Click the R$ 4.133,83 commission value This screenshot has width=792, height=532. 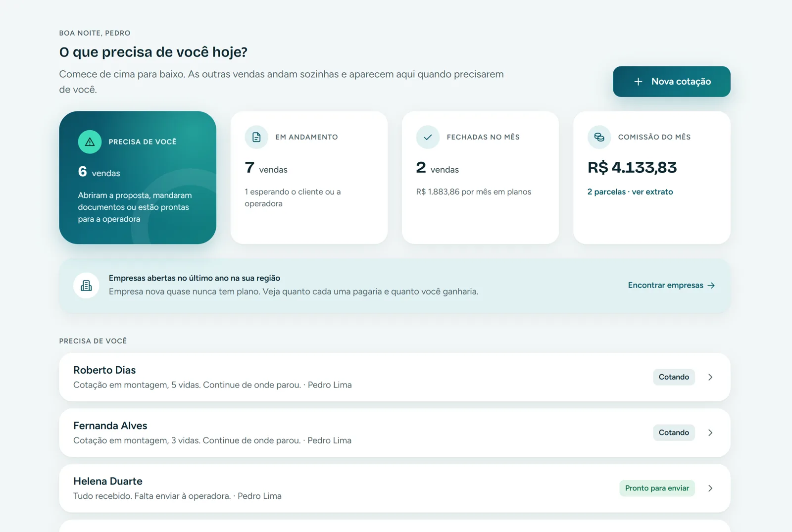pos(632,168)
